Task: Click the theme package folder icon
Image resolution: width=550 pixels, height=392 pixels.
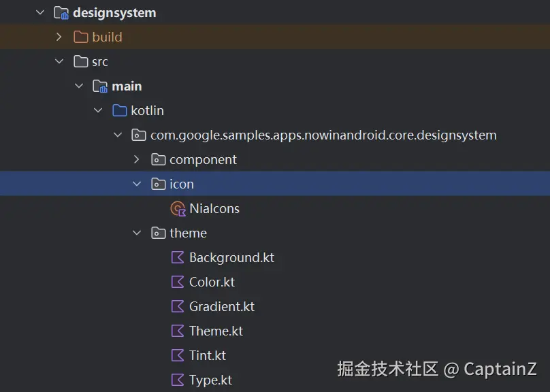Action: (x=158, y=233)
